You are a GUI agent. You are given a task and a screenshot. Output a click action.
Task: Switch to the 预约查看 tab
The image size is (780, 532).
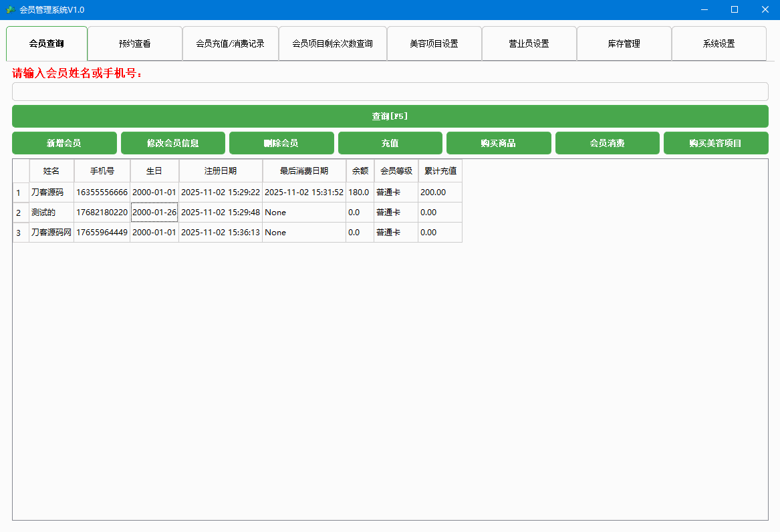(x=134, y=43)
